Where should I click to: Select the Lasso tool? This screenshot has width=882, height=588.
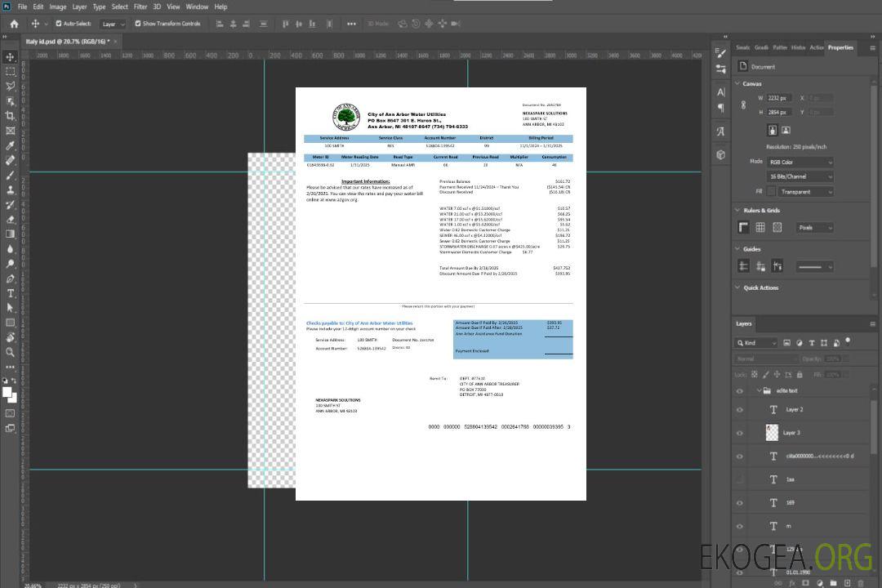(10, 86)
